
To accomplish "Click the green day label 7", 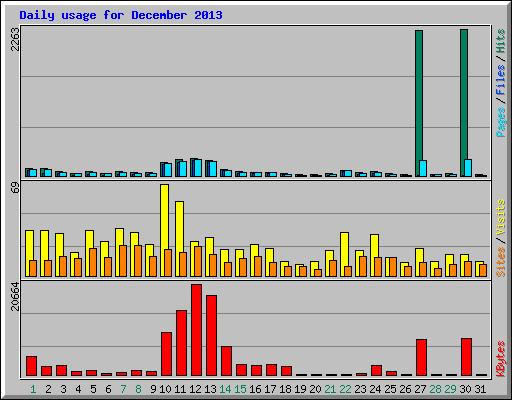I will 123,389.
